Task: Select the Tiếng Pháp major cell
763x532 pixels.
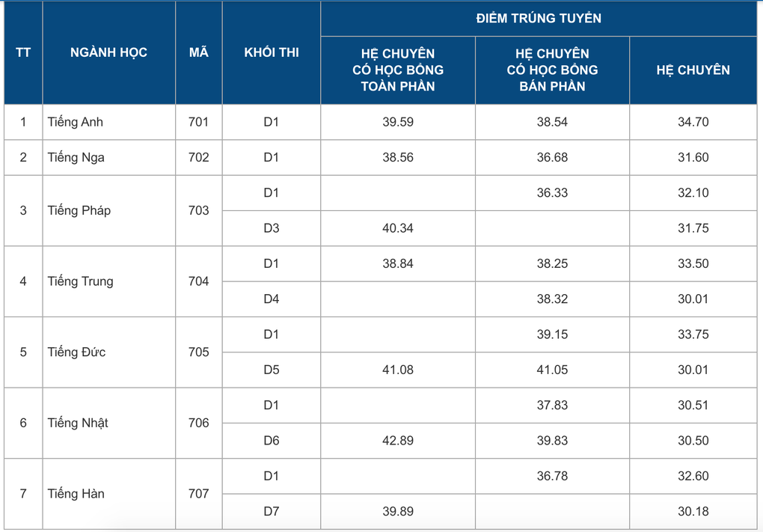Action: click(109, 210)
